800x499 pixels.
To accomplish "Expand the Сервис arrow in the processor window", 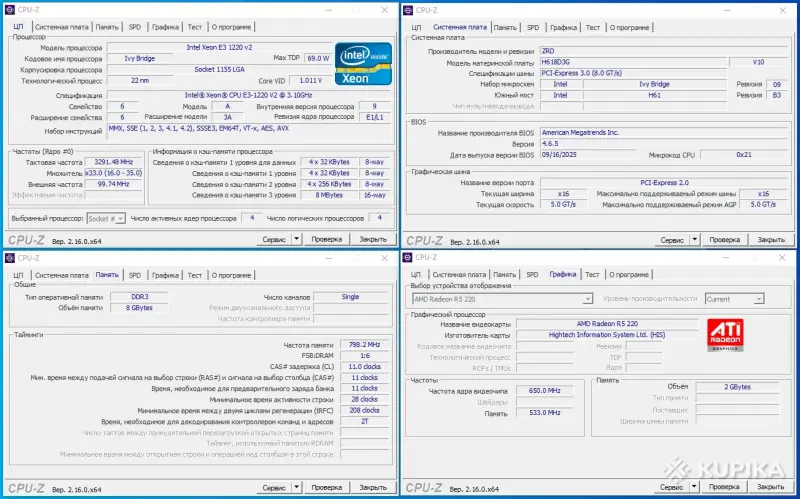I will 296,239.
